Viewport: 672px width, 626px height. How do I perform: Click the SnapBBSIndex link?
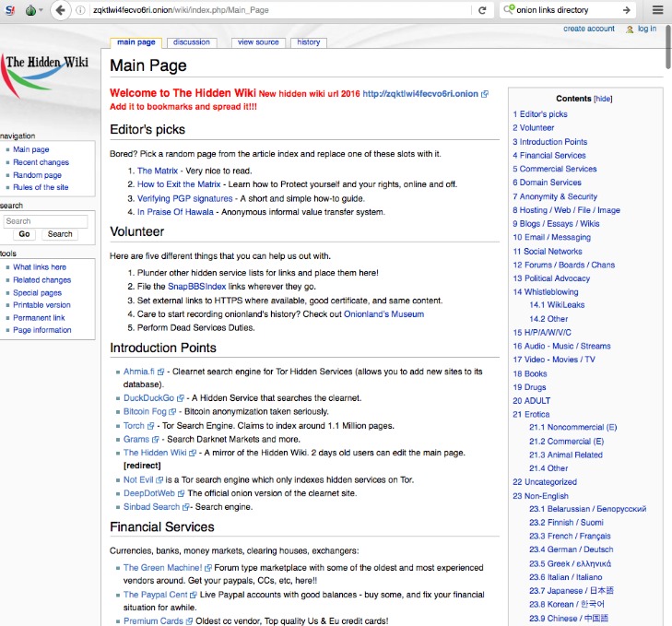point(196,287)
